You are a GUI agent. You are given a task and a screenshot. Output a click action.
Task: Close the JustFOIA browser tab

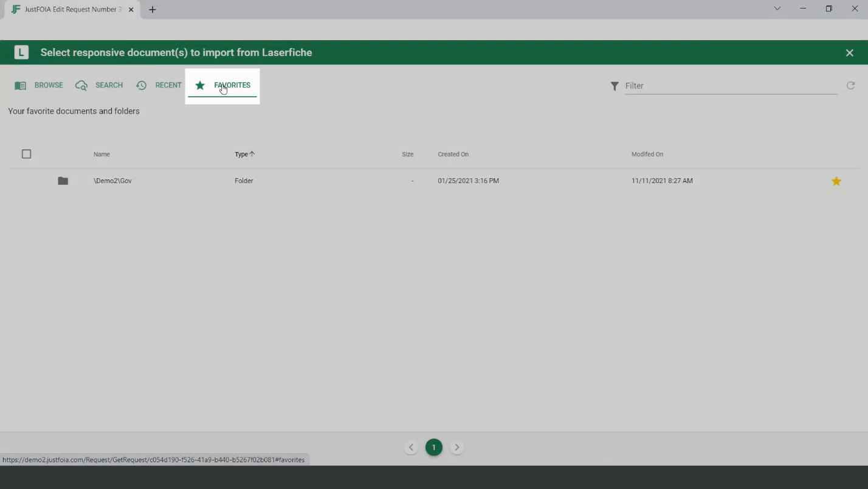tap(131, 10)
